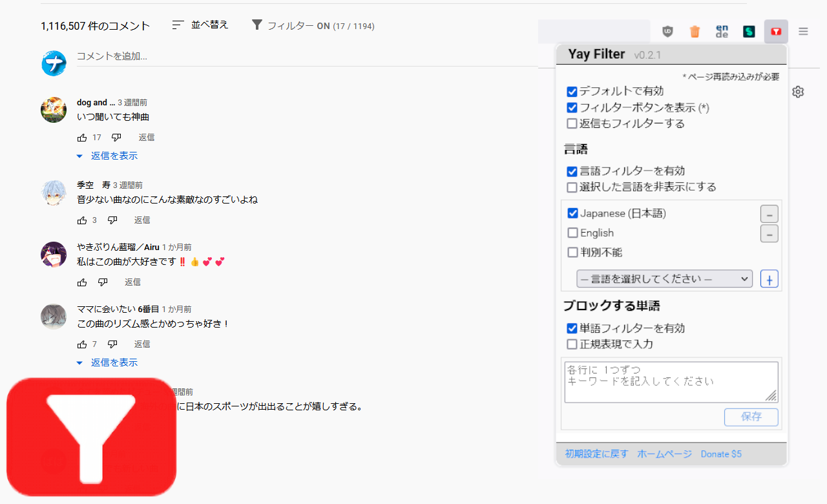Disable the Japanese language checkbox
This screenshot has height=504, width=827.
(572, 213)
